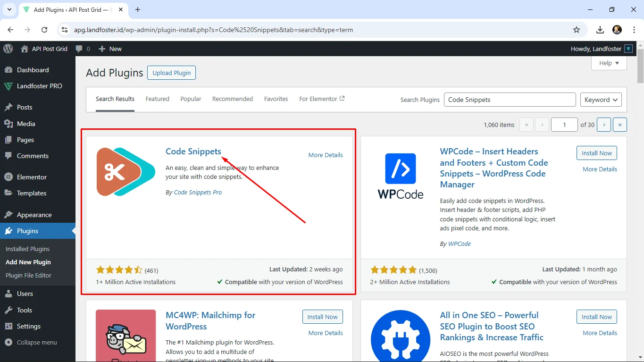Open Howdy Landfoster account menu
Image resolution: width=644 pixels, height=362 pixels.
coord(602,49)
